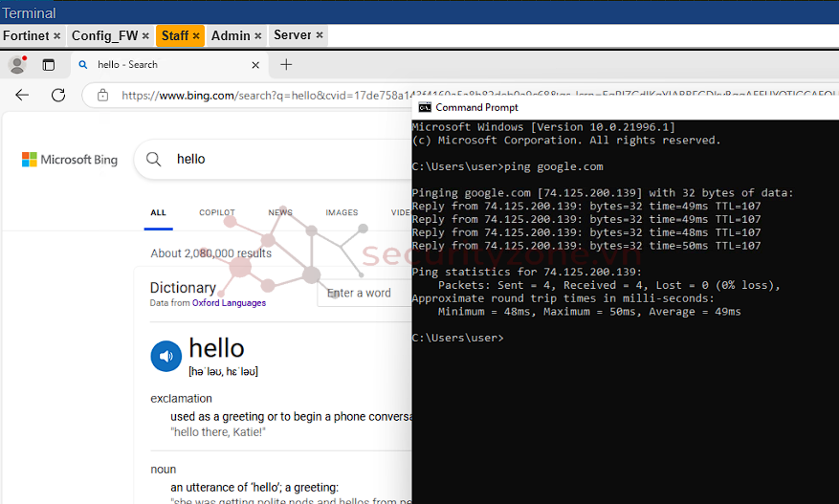Close the Admin tab with its x
839x504 pixels.
[x=258, y=35]
